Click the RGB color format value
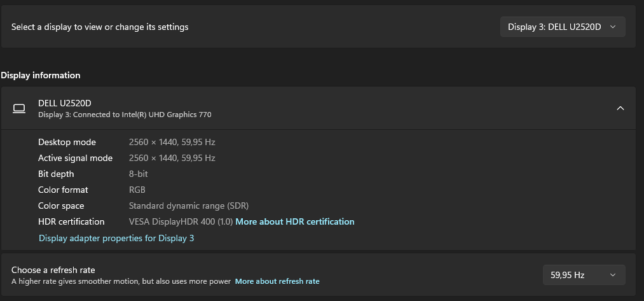The height and width of the screenshot is (301, 644). point(137,190)
